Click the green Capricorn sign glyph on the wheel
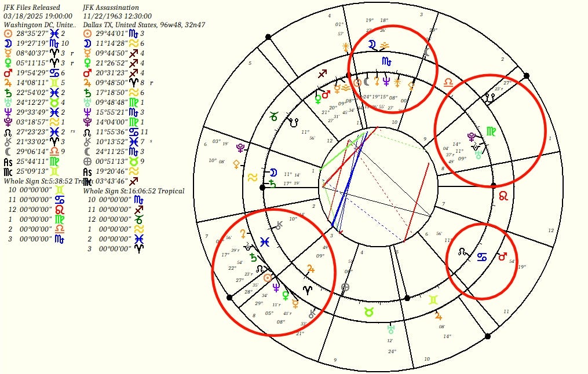The width and height of the screenshot is (588, 374). (274, 116)
